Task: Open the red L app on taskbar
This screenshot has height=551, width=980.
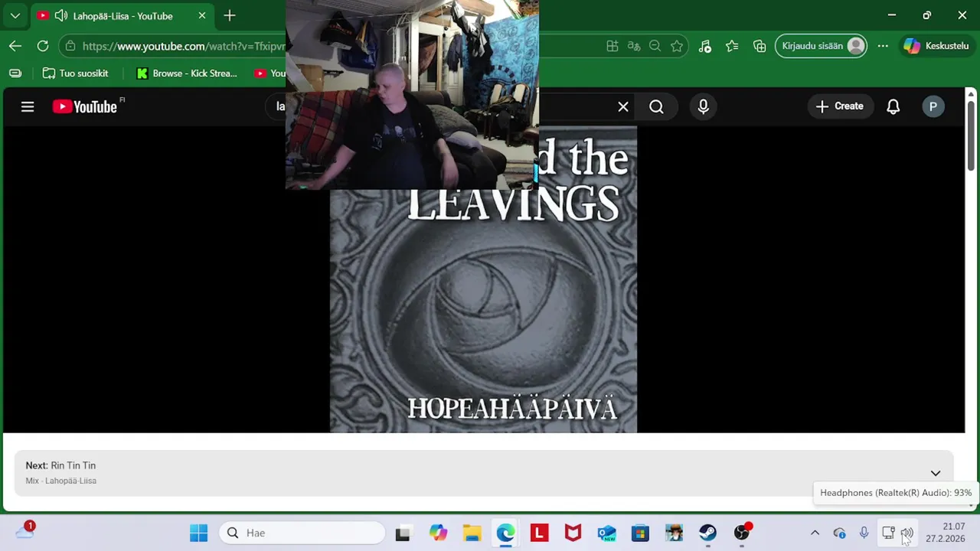Action: click(539, 533)
